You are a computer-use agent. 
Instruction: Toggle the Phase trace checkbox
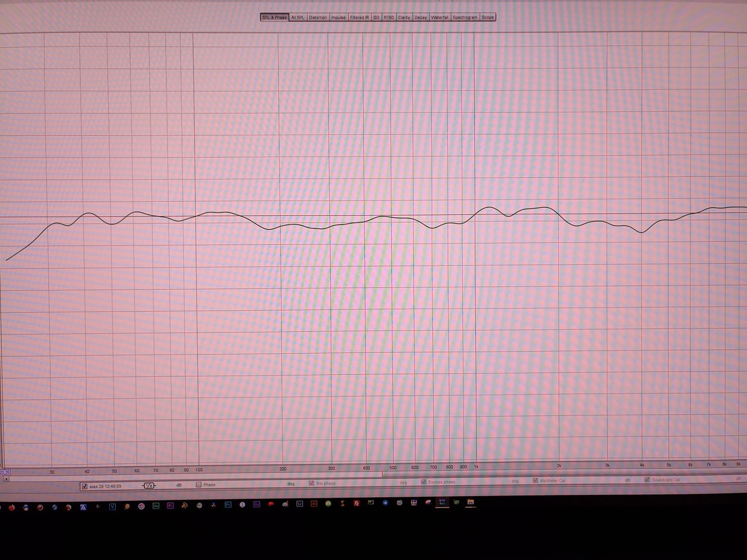point(199,485)
